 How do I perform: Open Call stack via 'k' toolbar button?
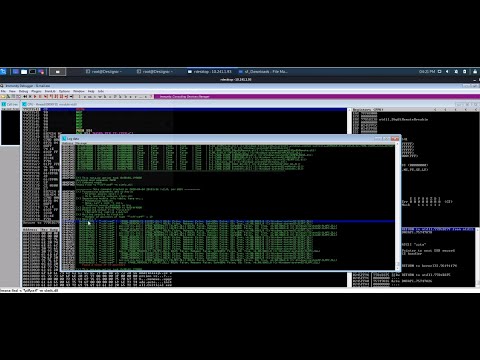[120, 97]
